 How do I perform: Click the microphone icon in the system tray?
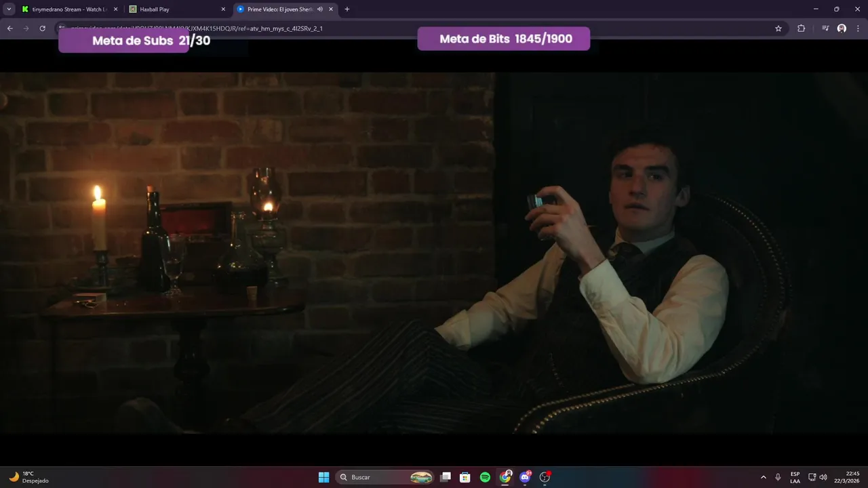(778, 477)
